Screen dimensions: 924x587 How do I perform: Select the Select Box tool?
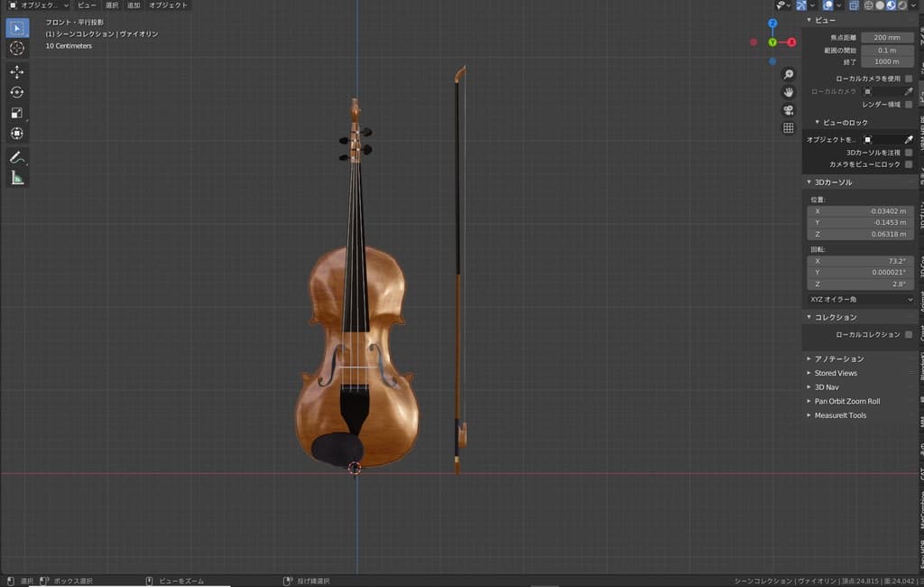[17, 27]
